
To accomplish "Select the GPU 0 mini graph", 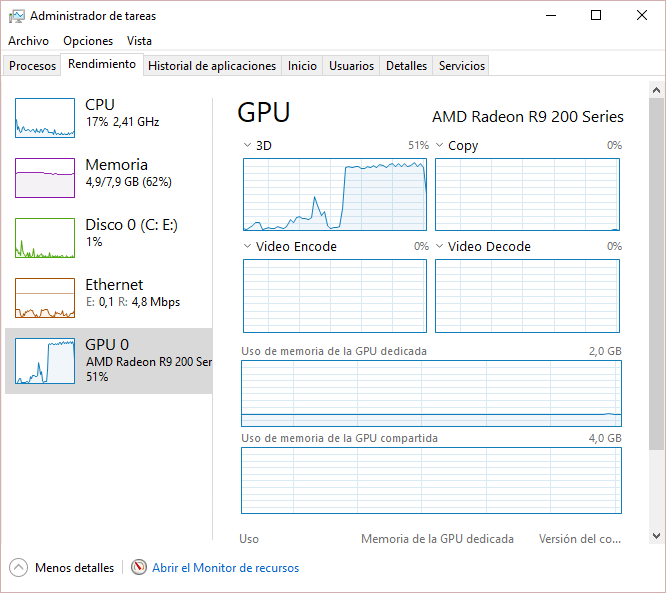I will click(x=45, y=361).
